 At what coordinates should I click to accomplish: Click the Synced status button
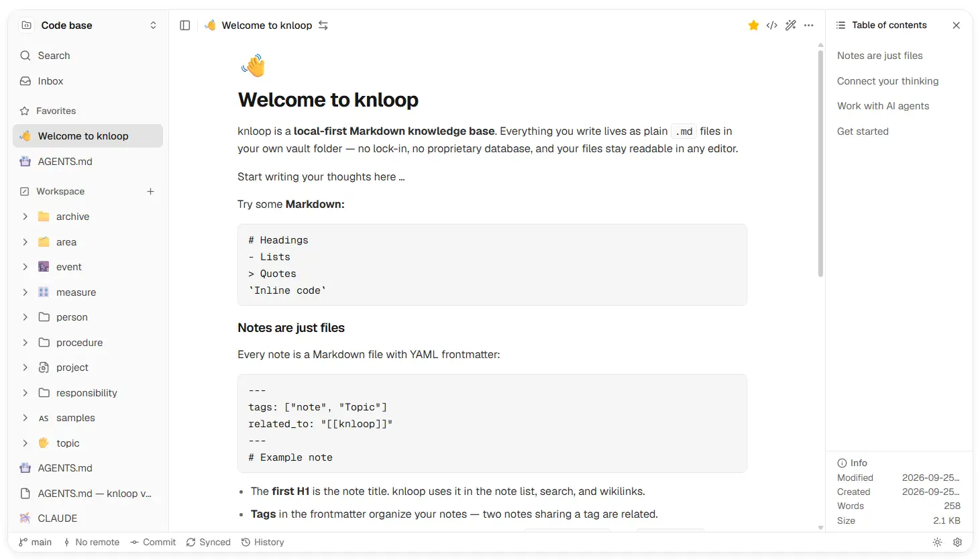pos(209,543)
